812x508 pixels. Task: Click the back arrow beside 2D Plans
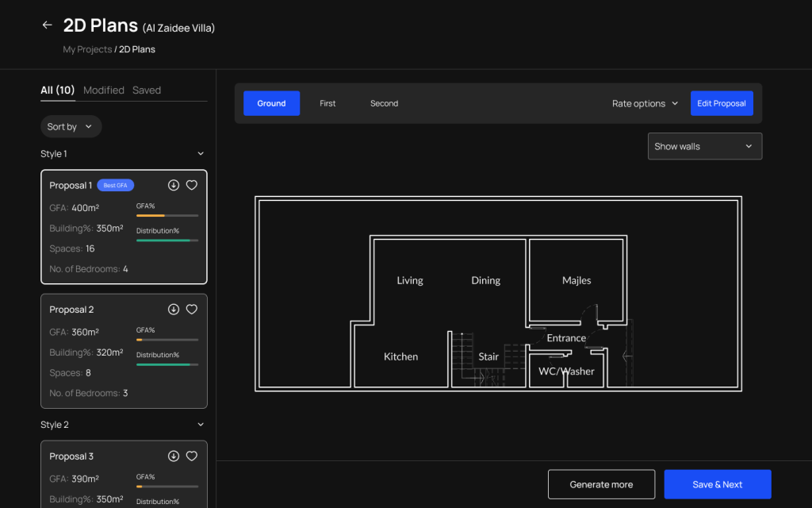pos(47,25)
